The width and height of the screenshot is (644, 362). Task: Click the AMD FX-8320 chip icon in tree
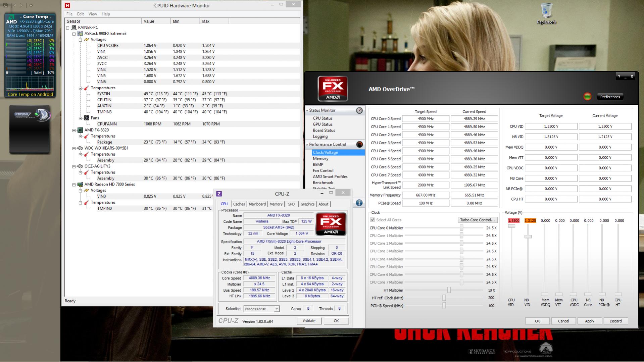pyautogui.click(x=80, y=130)
